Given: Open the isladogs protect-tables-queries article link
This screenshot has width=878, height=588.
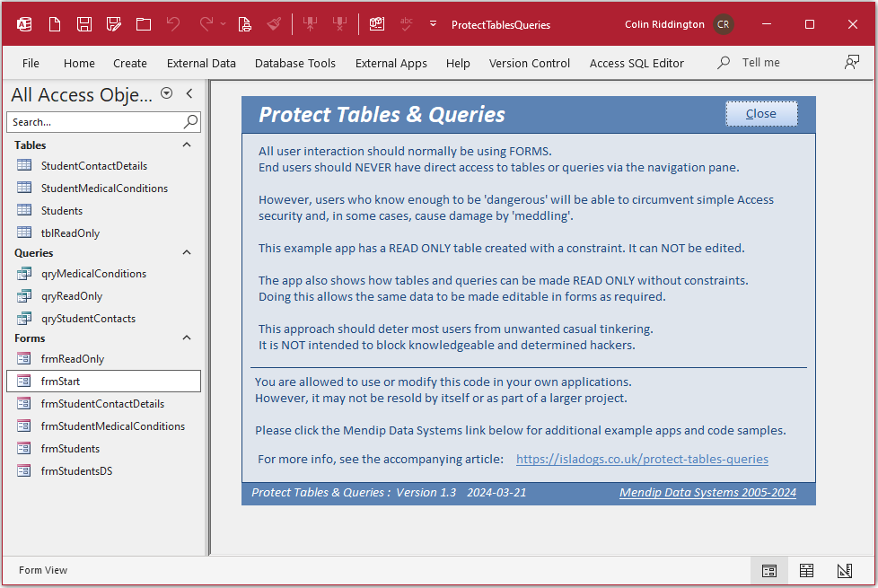Looking at the screenshot, I should [642, 460].
